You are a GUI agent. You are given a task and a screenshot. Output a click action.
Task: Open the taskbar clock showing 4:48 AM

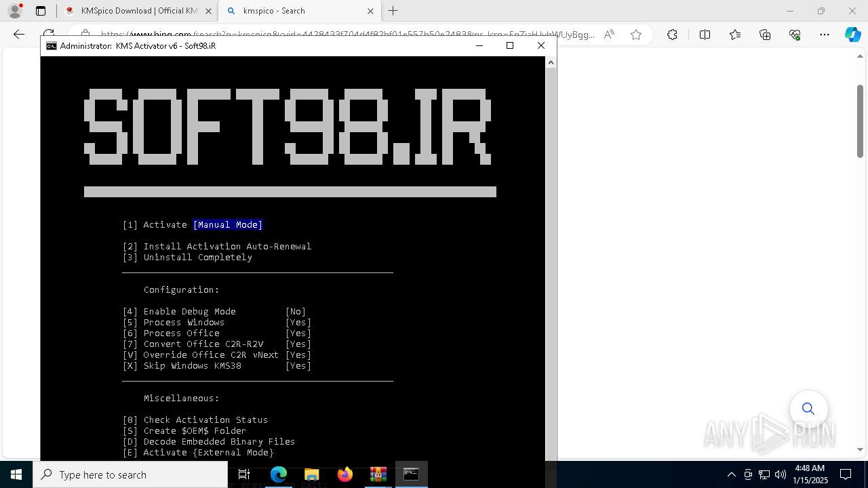click(810, 474)
